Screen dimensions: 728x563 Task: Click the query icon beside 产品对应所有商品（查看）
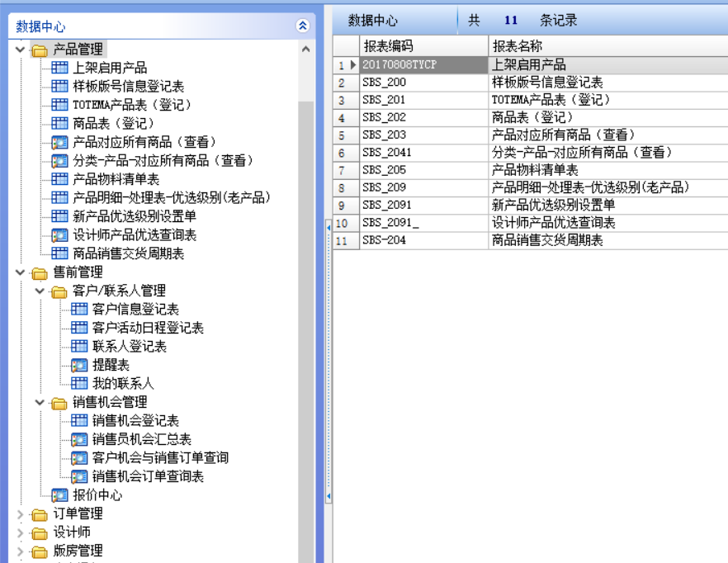pos(59,142)
